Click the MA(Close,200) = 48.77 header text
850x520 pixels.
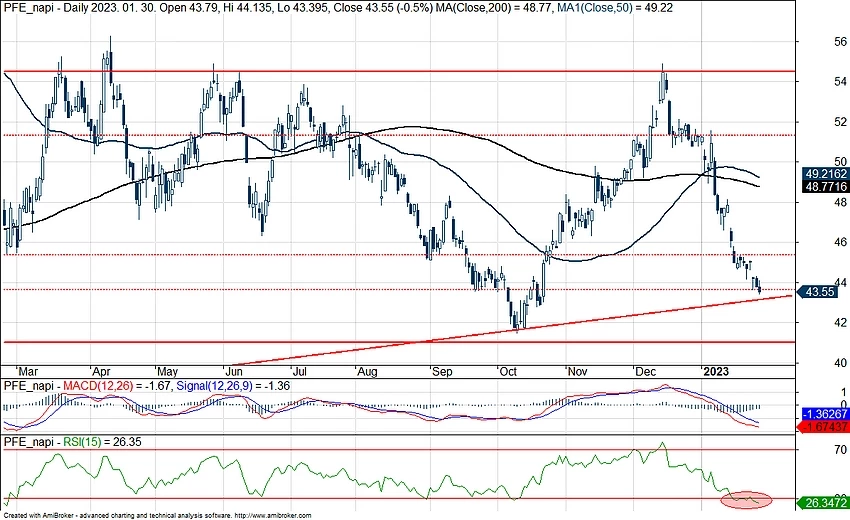(495, 8)
